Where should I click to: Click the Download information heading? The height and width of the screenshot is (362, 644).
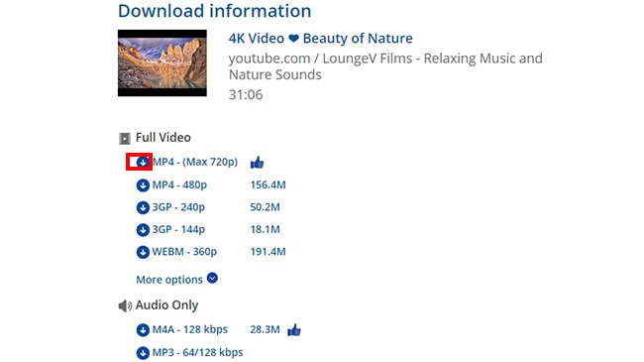coord(214,11)
